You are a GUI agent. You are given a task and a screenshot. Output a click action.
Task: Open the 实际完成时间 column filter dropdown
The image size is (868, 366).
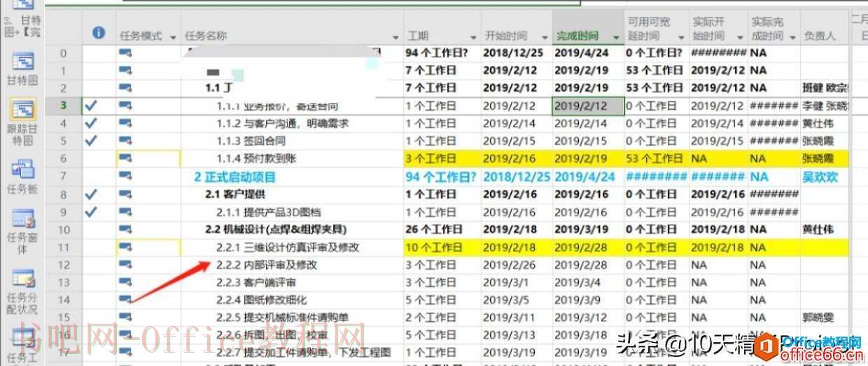793,37
